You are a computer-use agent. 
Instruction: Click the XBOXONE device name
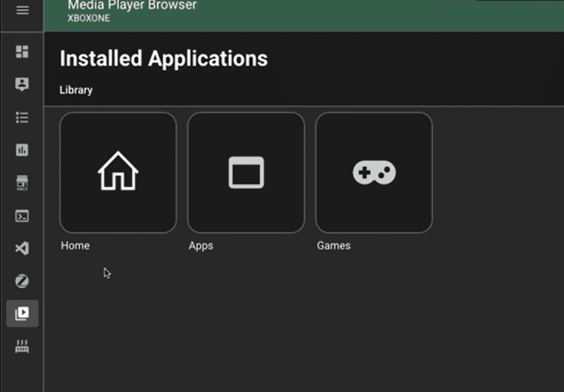tap(89, 18)
